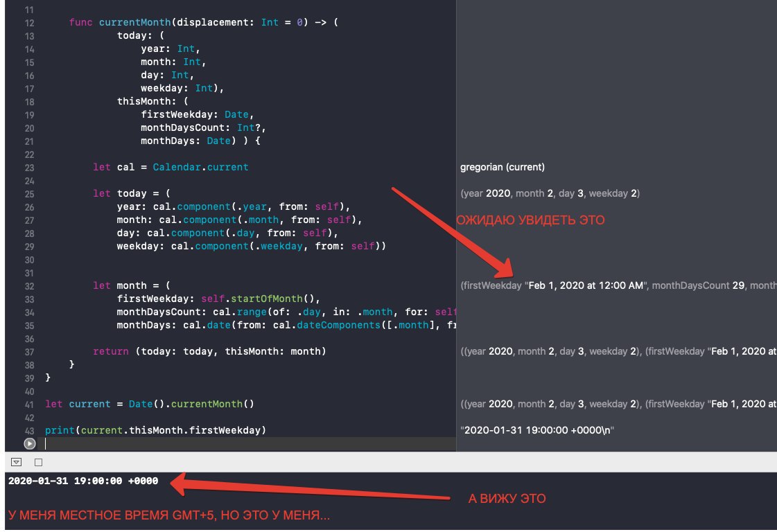This screenshot has width=777, height=532.
Task: Click line number 43 in gutter
Action: [29, 431]
